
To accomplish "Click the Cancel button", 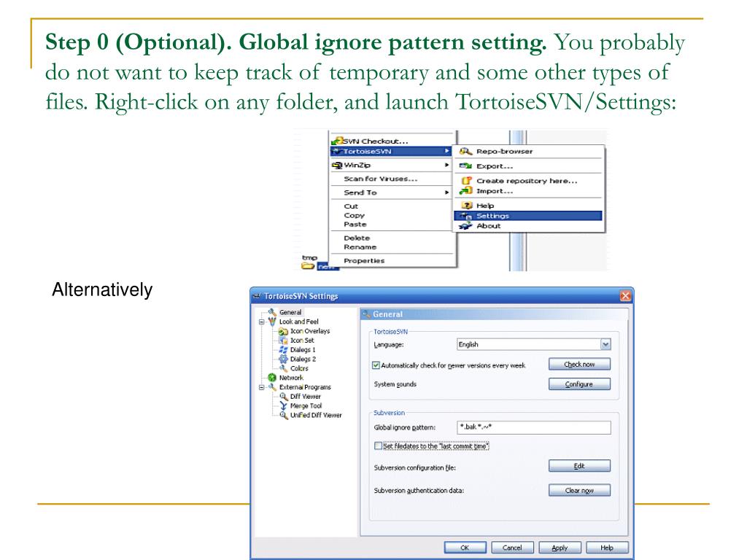I will pos(512,548).
